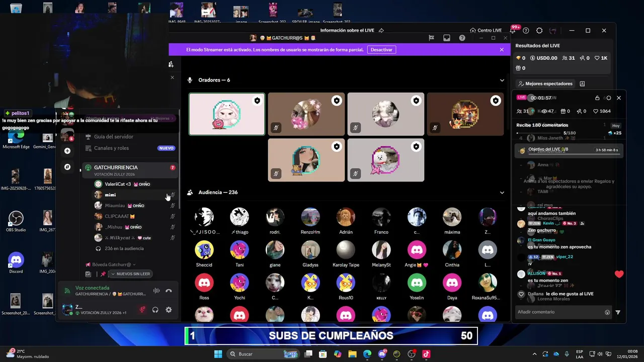Open Discord from the taskbar
Viewport: 644px width, 362px height.
tap(382, 354)
